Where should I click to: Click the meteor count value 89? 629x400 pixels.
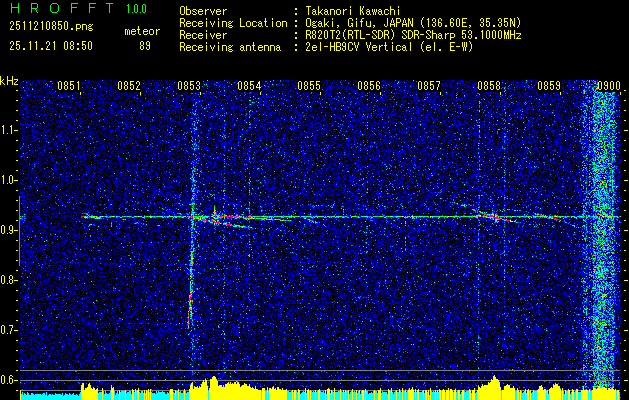(x=145, y=46)
